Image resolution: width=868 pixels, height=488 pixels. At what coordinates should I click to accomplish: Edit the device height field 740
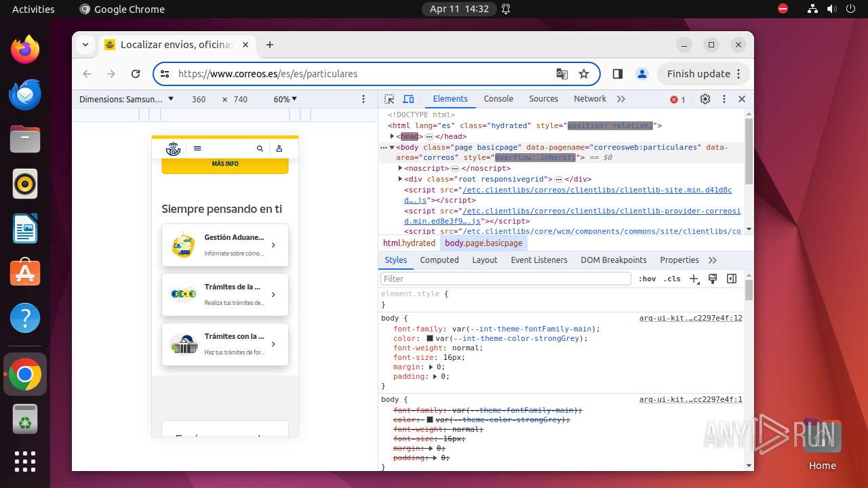click(x=241, y=99)
